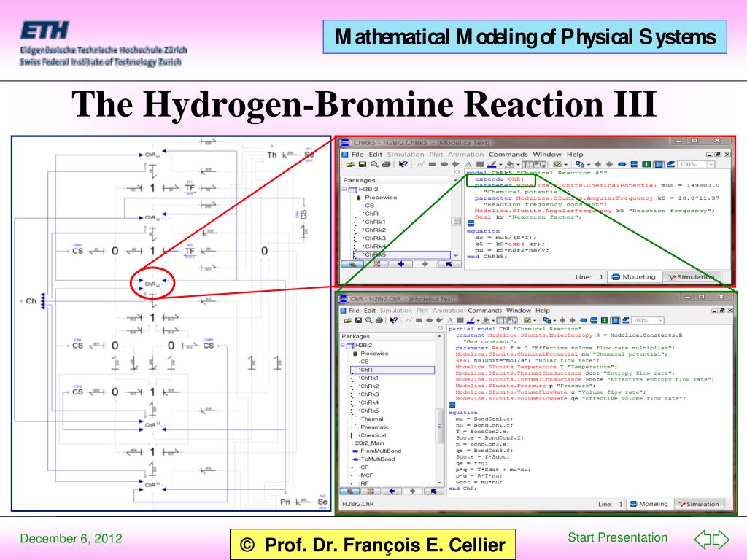This screenshot has height=560, width=747.
Task: Click the blue back arrow in ChRk5 toolbar
Action: [598, 164]
